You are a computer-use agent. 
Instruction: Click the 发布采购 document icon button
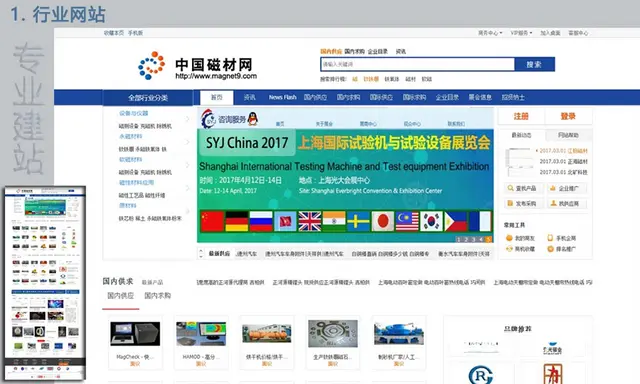tap(524, 203)
